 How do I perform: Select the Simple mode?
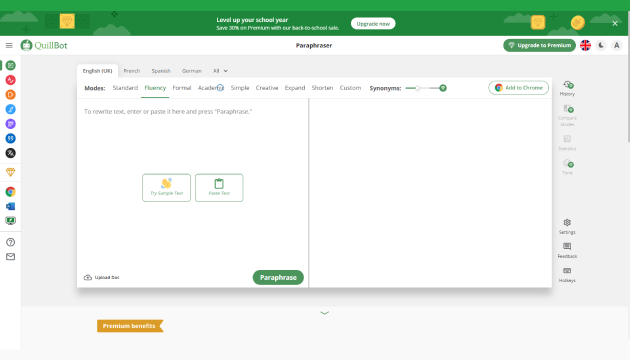(x=240, y=88)
